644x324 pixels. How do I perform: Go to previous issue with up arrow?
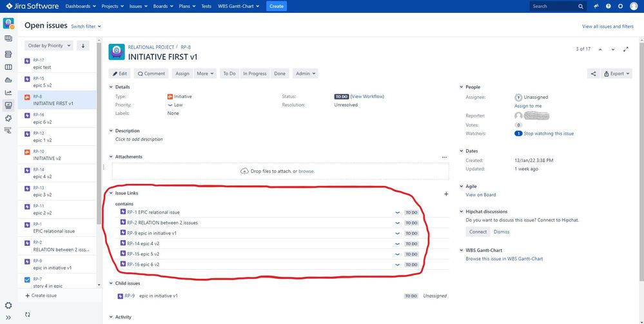[600, 49]
